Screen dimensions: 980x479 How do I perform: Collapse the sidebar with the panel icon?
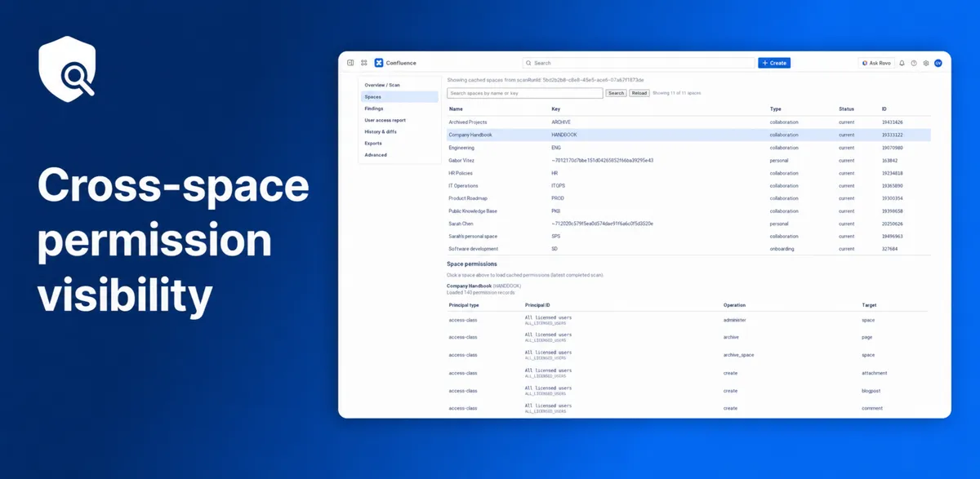coord(350,63)
